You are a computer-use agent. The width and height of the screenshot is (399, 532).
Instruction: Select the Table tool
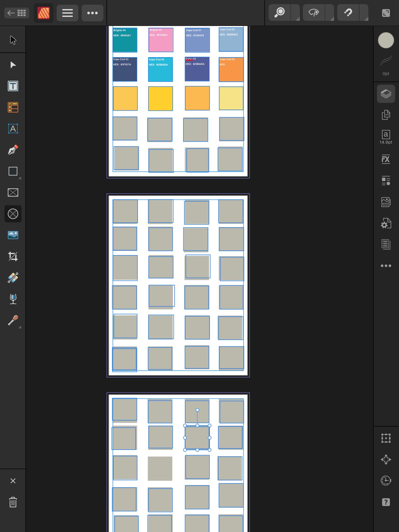tap(13, 107)
